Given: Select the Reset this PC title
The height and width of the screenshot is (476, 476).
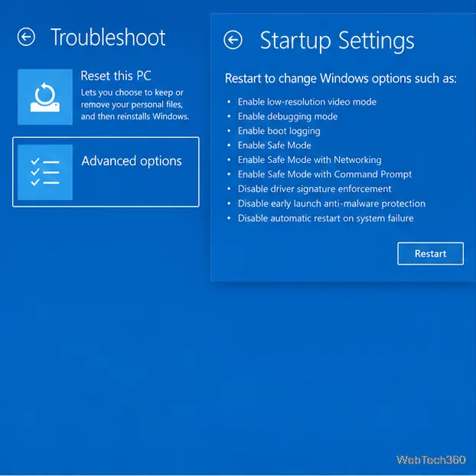Looking at the screenshot, I should point(116,76).
